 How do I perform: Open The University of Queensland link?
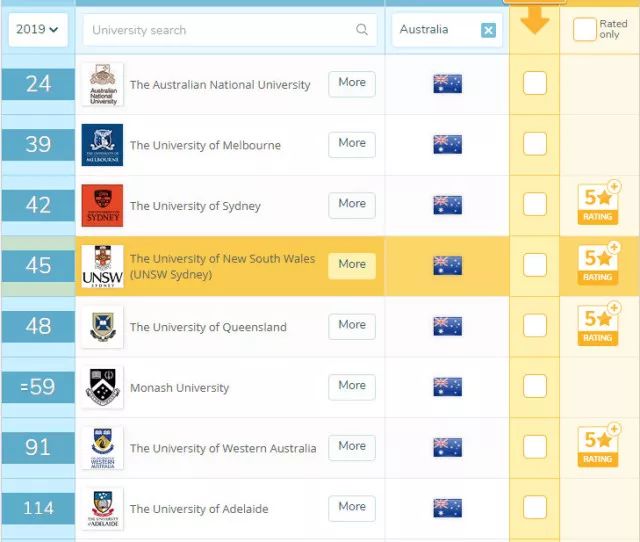click(208, 327)
